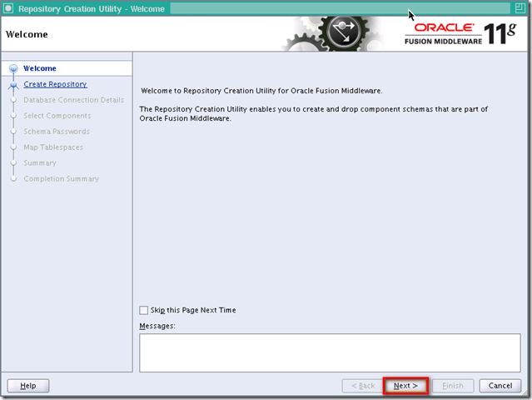This screenshot has height=400, width=532.
Task: Click the disabled Back button
Action: [363, 386]
